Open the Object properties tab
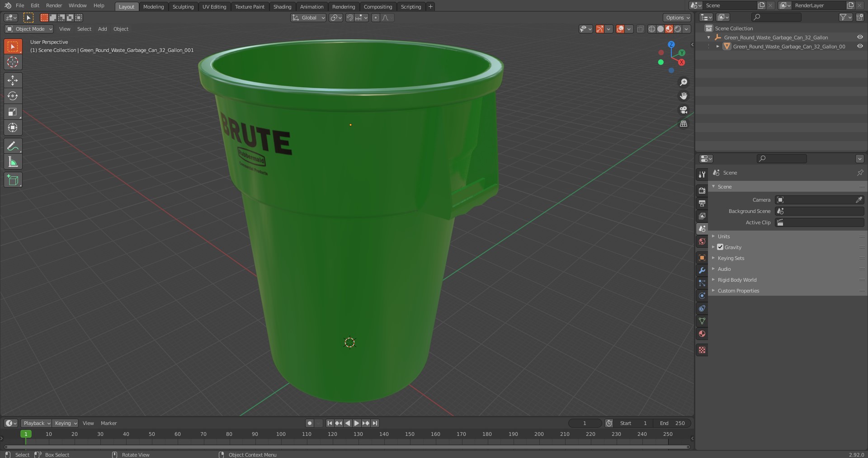Viewport: 868px width, 458px height. tap(702, 258)
